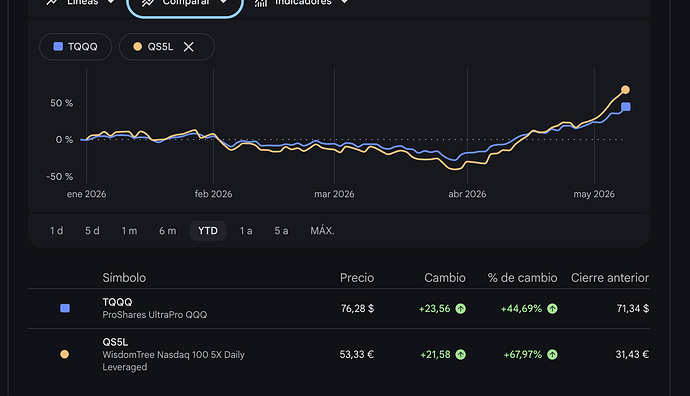
Task: Click the orange QS5L swatch in table row
Action: (64, 354)
